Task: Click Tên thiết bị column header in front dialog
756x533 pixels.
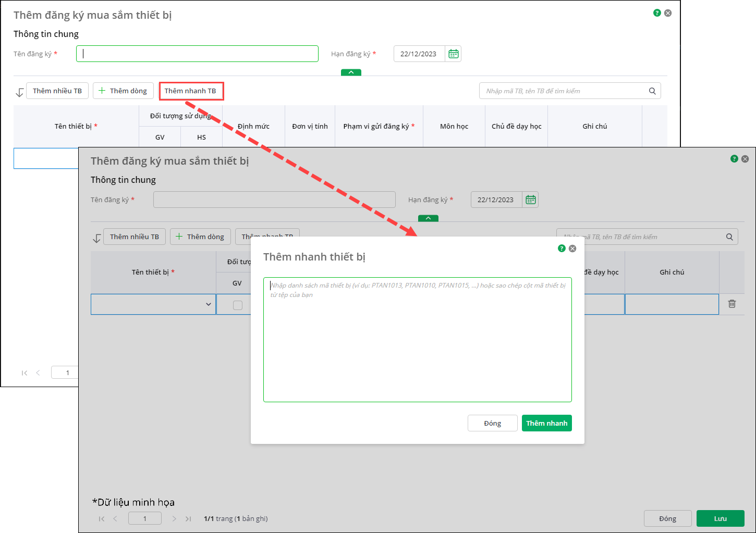Action: click(x=153, y=272)
